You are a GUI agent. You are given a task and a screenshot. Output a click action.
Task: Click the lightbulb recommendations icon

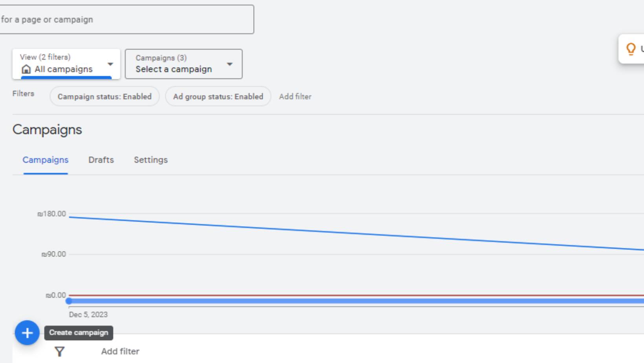click(x=631, y=49)
